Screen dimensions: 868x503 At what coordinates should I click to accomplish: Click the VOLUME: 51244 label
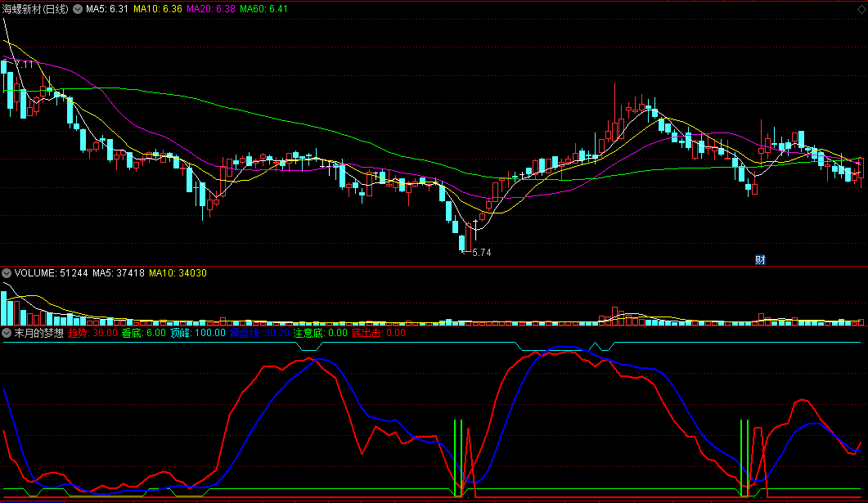click(51, 273)
